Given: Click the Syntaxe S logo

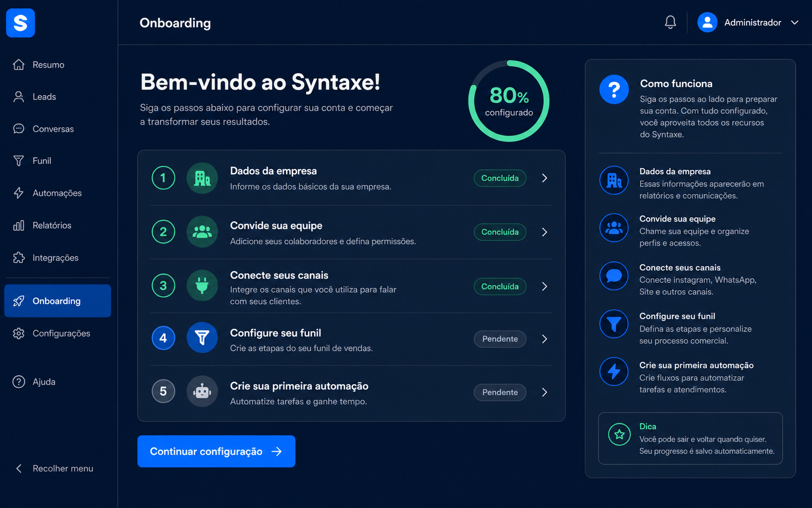Looking at the screenshot, I should click(x=20, y=23).
